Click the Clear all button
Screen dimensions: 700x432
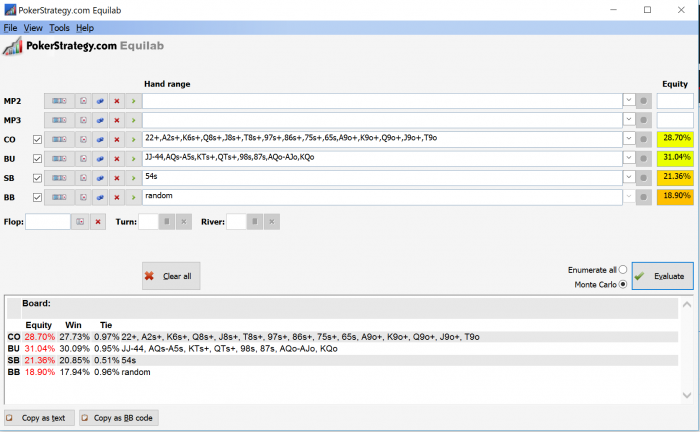click(x=171, y=276)
